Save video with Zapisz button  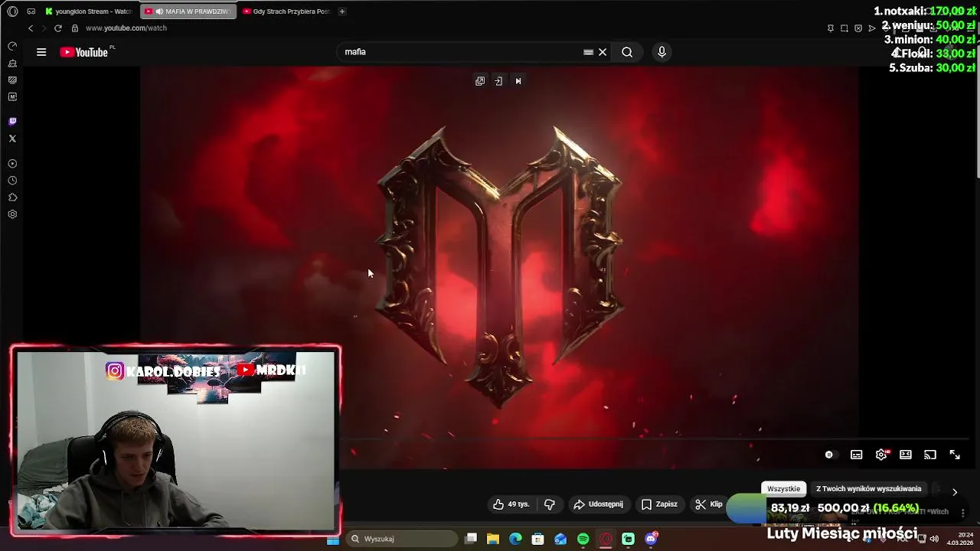tap(659, 504)
